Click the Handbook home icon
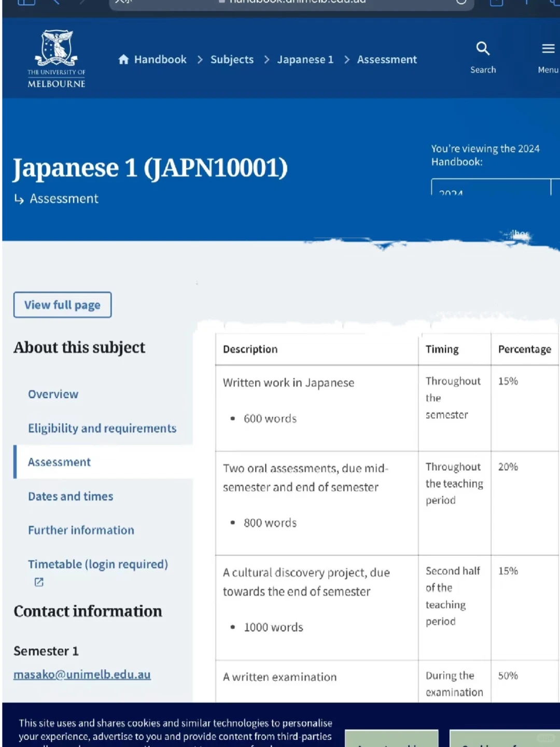The height and width of the screenshot is (747, 560). pyautogui.click(x=123, y=60)
